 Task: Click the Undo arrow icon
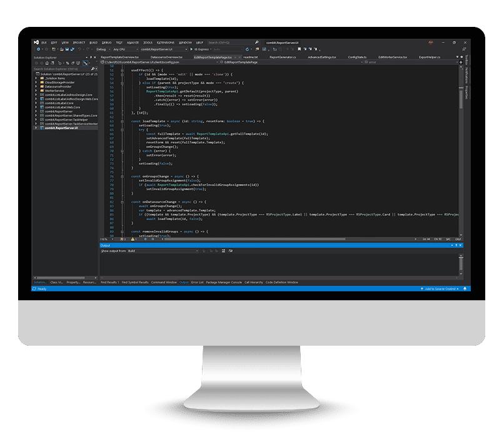[x=79, y=49]
